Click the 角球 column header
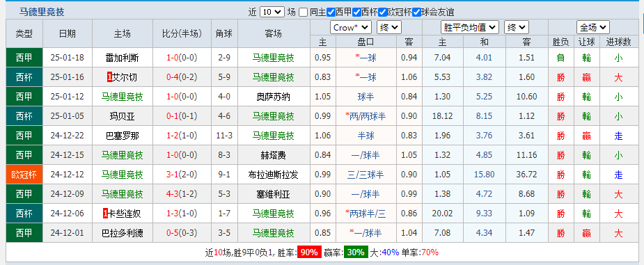The height and width of the screenshot is (265, 644). (224, 33)
